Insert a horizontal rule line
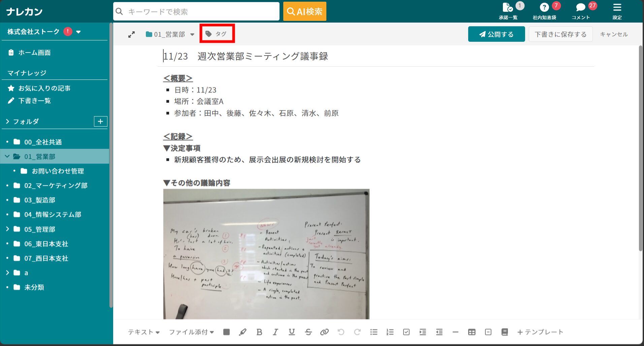644x346 pixels. 455,332
